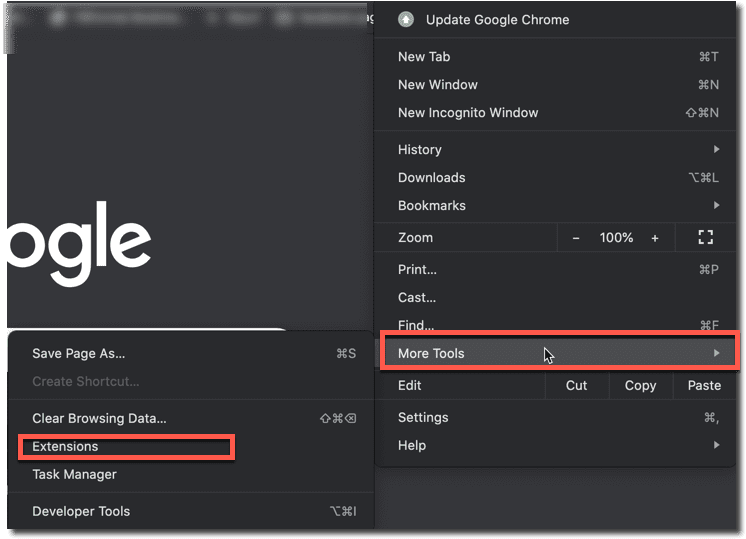Choose New Window menu item
Viewport: 746px width, 539px height.
click(x=555, y=85)
